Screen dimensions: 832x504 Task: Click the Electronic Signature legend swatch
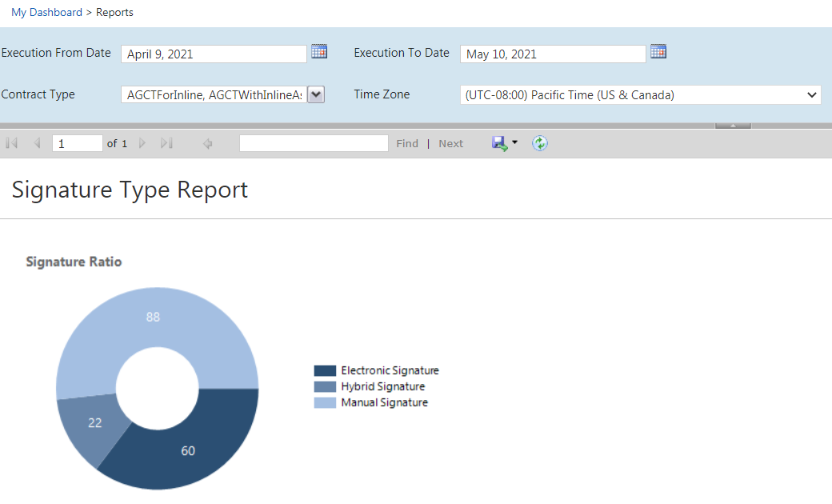[x=325, y=370]
